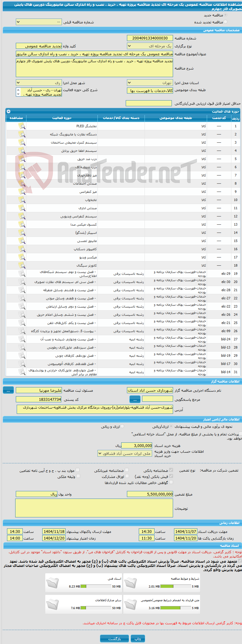Toggle the گواهی خالص مطالبات checkbox
The height and width of the screenshot is (644, 242).
[x=171, y=482]
